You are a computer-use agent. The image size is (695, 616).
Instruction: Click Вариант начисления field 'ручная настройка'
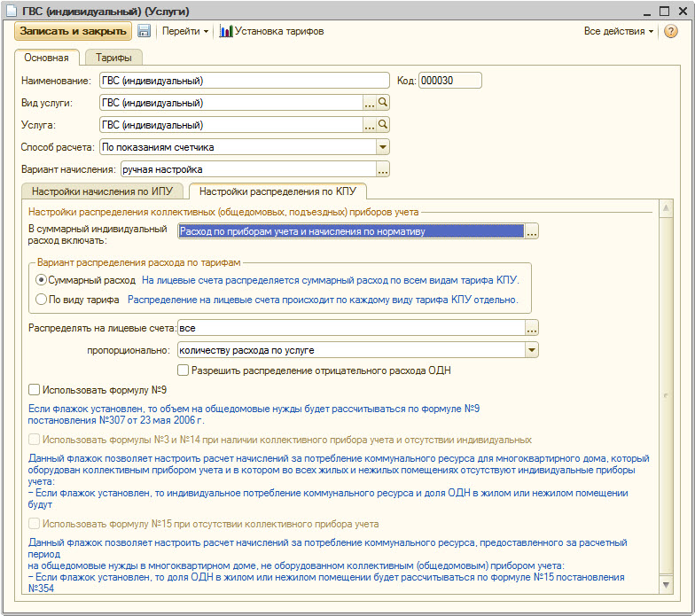click(x=248, y=169)
